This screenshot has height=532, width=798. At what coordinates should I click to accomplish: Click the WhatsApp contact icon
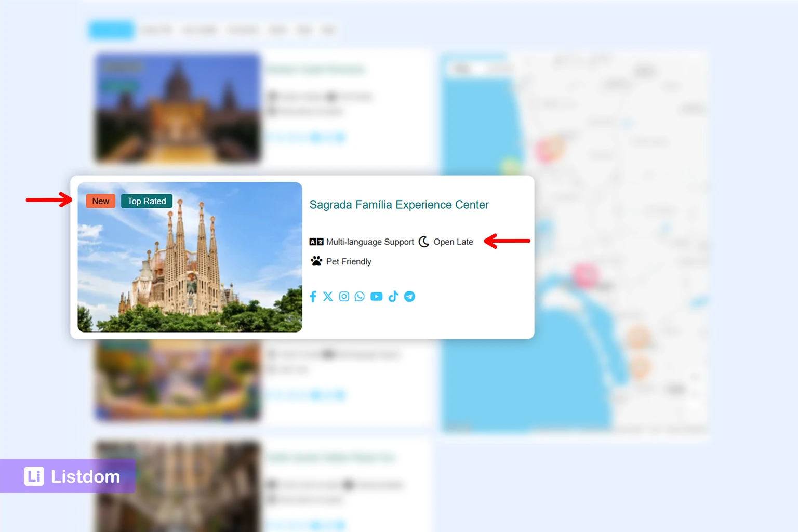click(x=360, y=297)
